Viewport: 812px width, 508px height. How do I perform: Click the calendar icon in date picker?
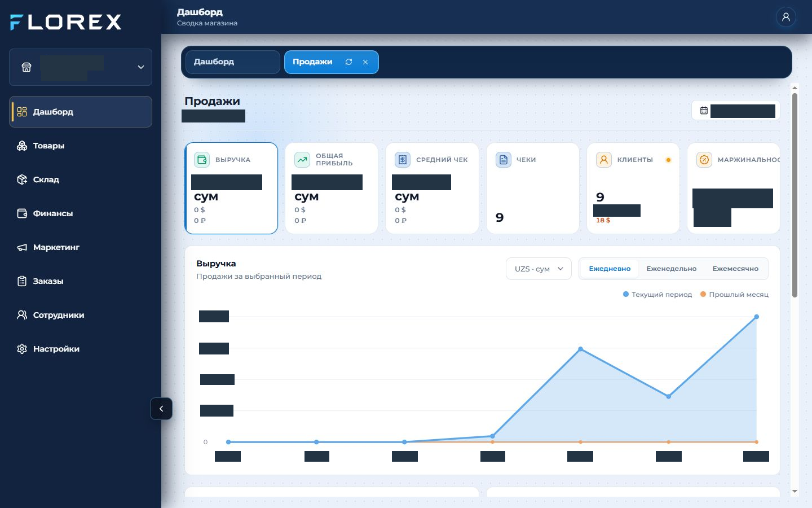pyautogui.click(x=704, y=111)
